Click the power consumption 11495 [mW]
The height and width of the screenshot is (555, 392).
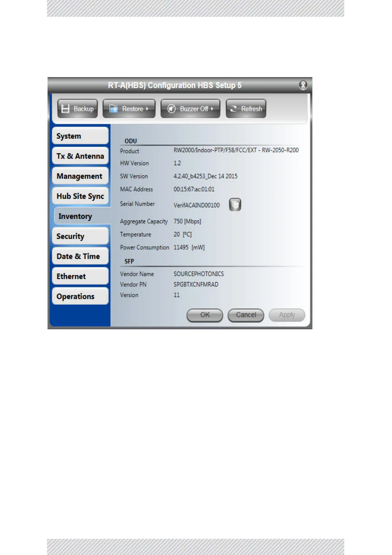coord(189,248)
